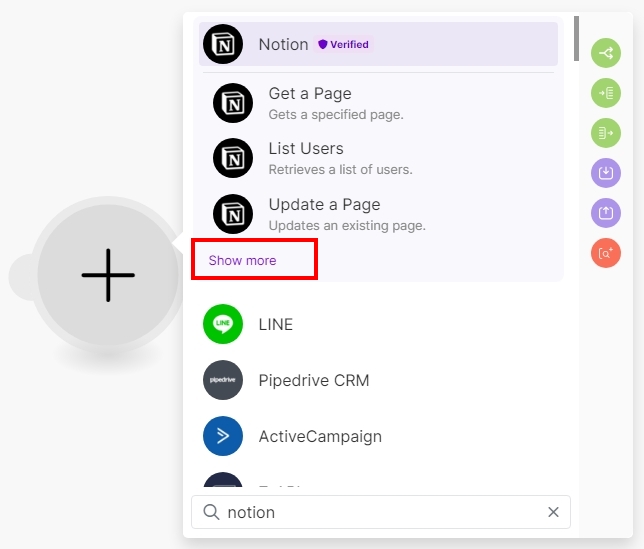Image resolution: width=644 pixels, height=549 pixels.
Task: Click the app list vertical scrollbar
Action: point(576,38)
